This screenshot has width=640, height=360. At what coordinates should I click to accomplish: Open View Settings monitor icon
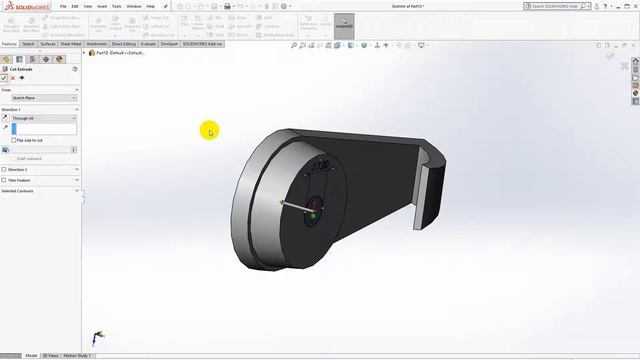pos(421,45)
